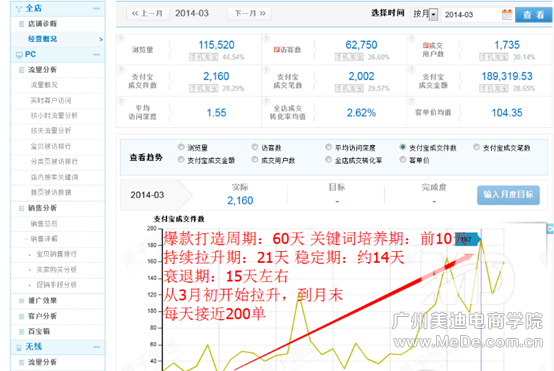Open 按天流量分析 in the sidebar

click(51, 131)
